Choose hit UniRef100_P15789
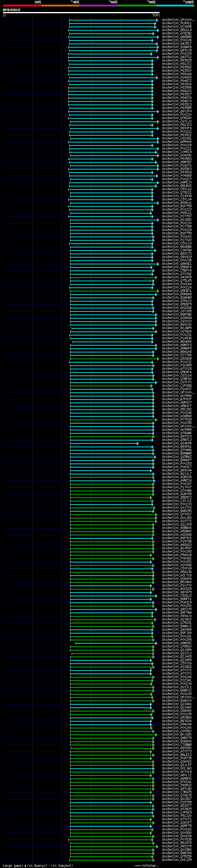The image size is (197, 868). point(177,802)
